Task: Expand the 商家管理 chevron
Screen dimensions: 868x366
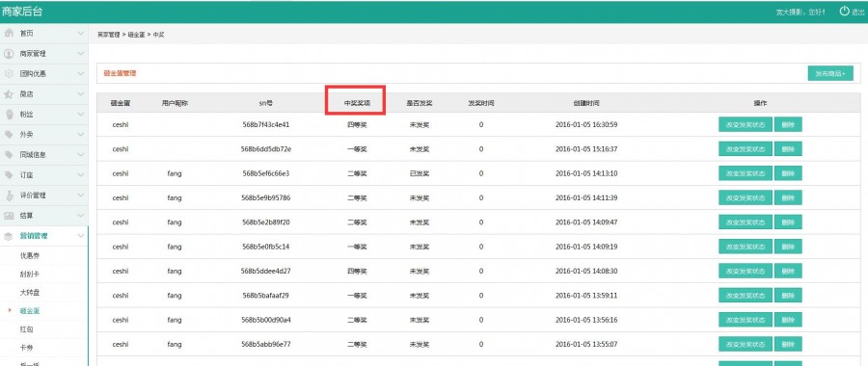Action: tap(81, 54)
